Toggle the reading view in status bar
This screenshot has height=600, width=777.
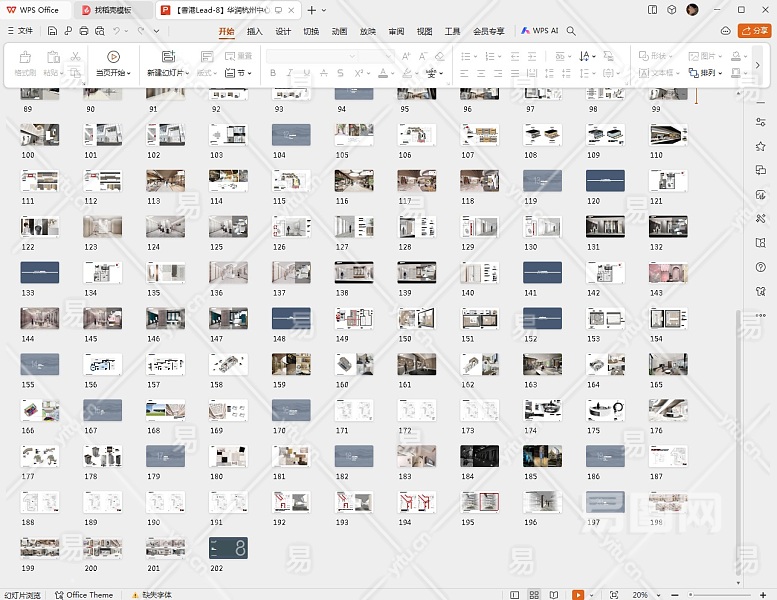coord(555,594)
